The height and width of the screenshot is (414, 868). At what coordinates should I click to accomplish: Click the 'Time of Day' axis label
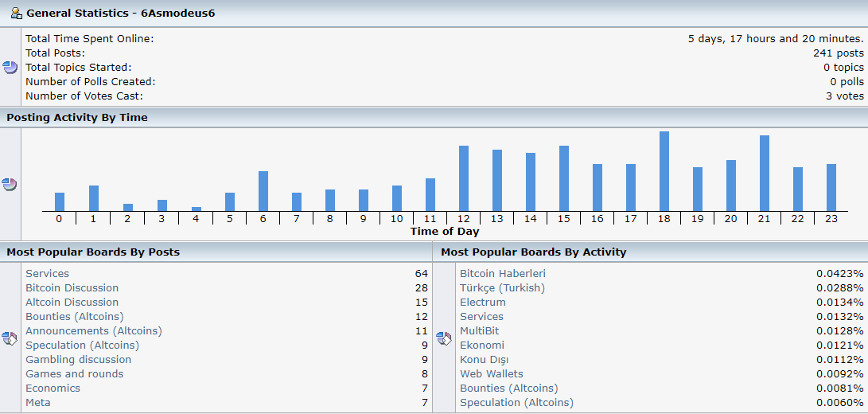click(445, 231)
